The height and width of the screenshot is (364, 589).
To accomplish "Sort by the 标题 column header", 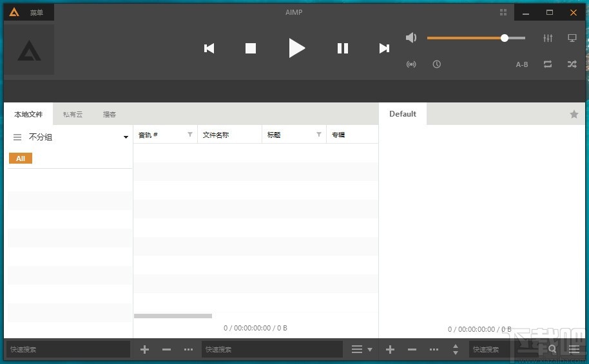I will (274, 135).
